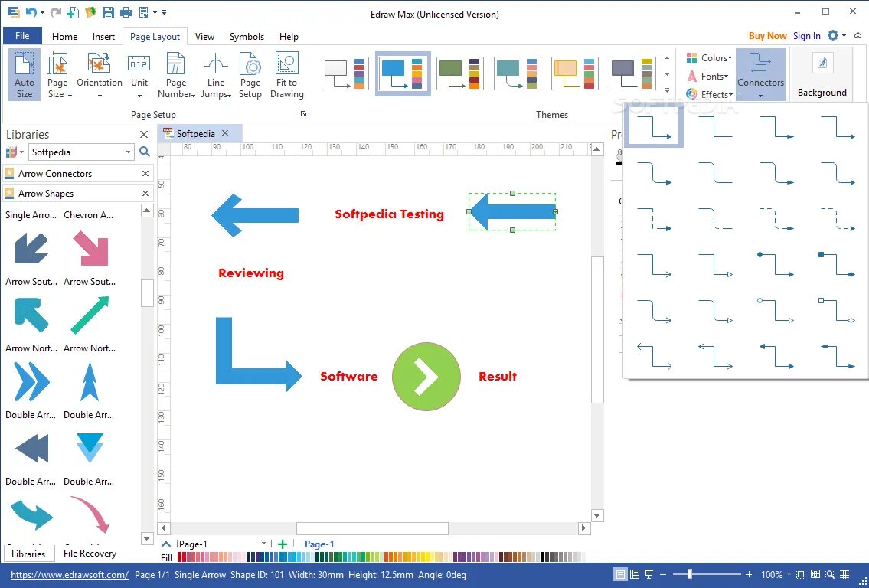Switch to the View tab
The image size is (869, 588).
(x=204, y=37)
